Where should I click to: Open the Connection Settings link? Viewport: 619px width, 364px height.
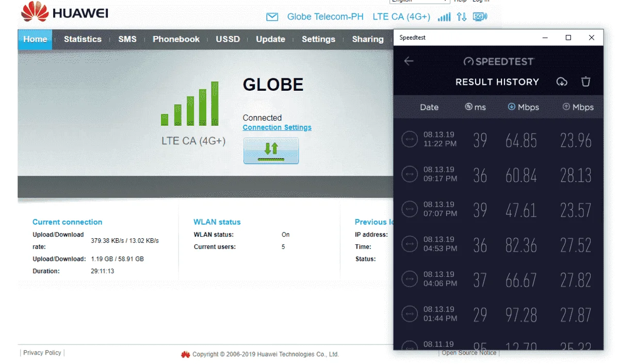[277, 127]
